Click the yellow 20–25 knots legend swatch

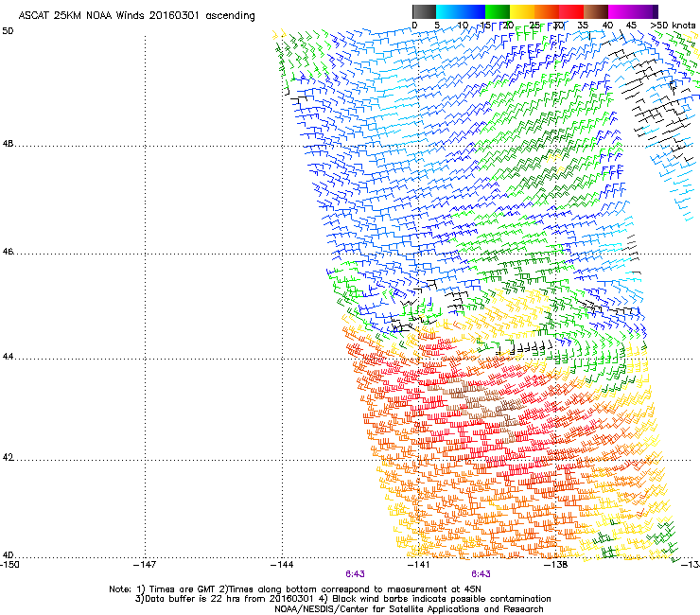coord(522,11)
